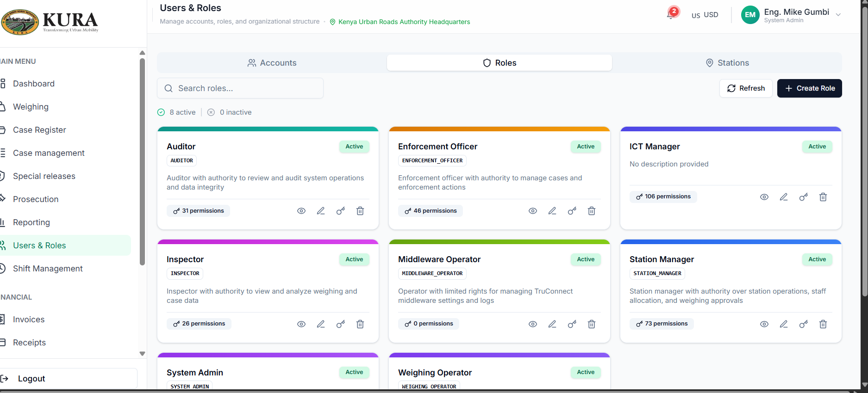868x393 pixels.
Task: Click the 8 active filter
Action: pos(176,112)
